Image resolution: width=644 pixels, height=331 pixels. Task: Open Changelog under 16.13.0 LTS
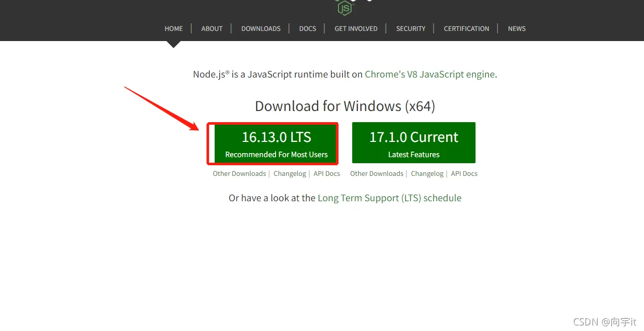(290, 174)
